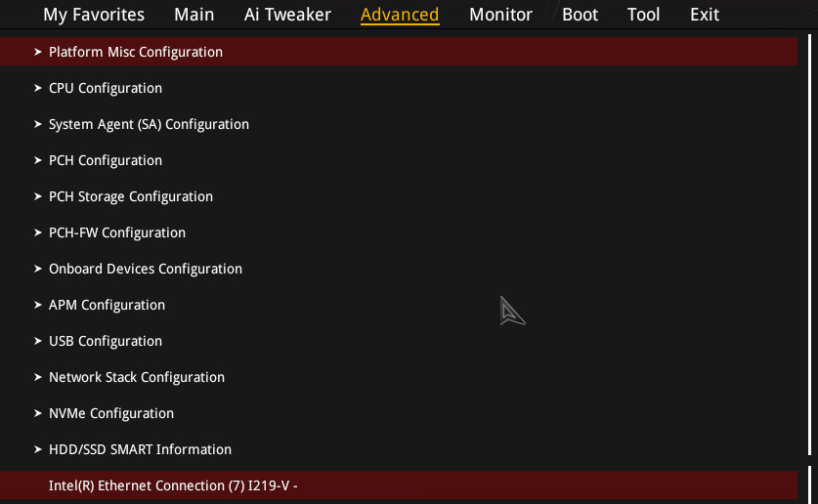Open PCH Storage Configuration
818x504 pixels.
coord(399,196)
